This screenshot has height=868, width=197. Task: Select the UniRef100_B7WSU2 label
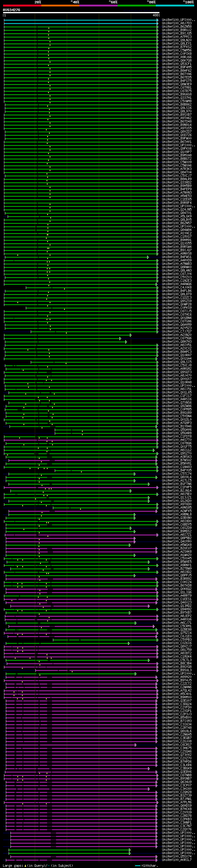click(177, 460)
